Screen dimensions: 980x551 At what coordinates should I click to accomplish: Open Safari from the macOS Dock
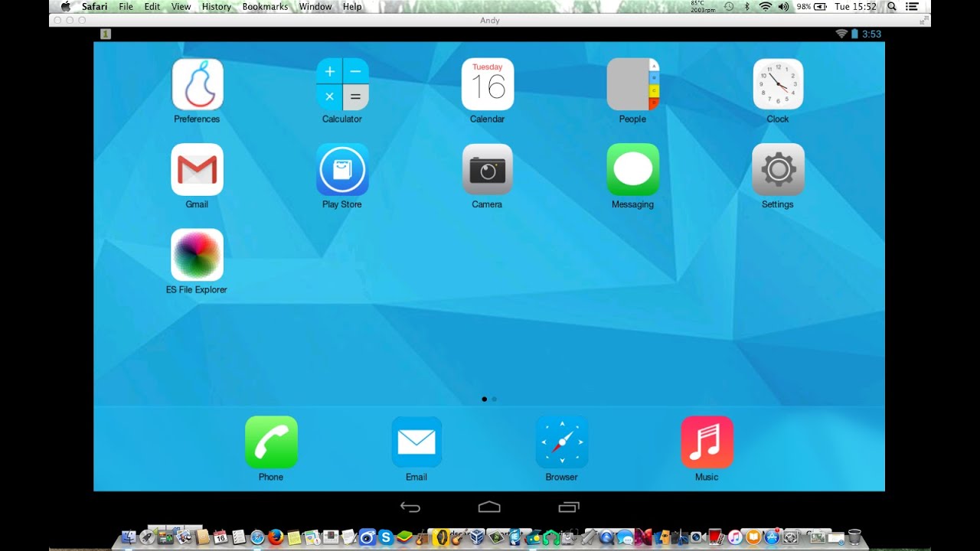coord(257,537)
